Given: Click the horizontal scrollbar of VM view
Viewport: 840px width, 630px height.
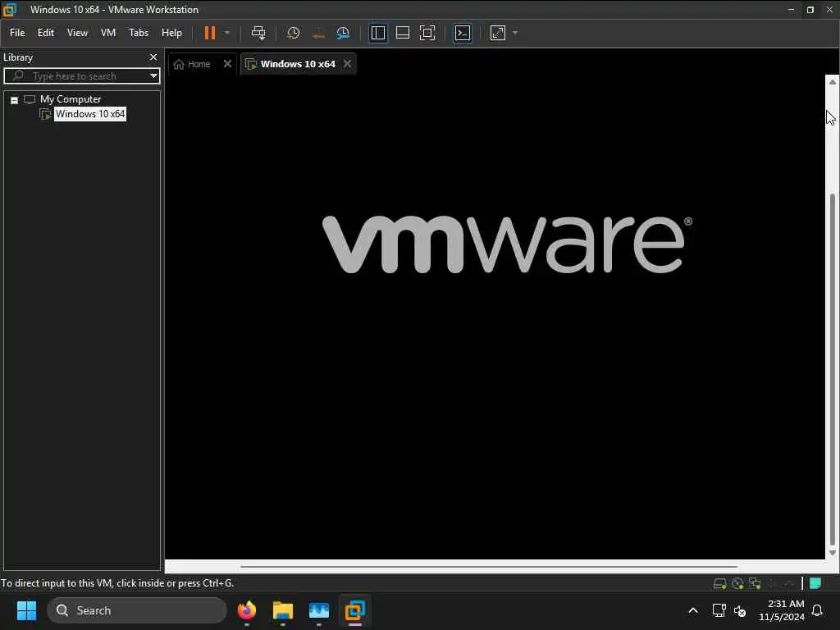Looking at the screenshot, I should tap(489, 566).
